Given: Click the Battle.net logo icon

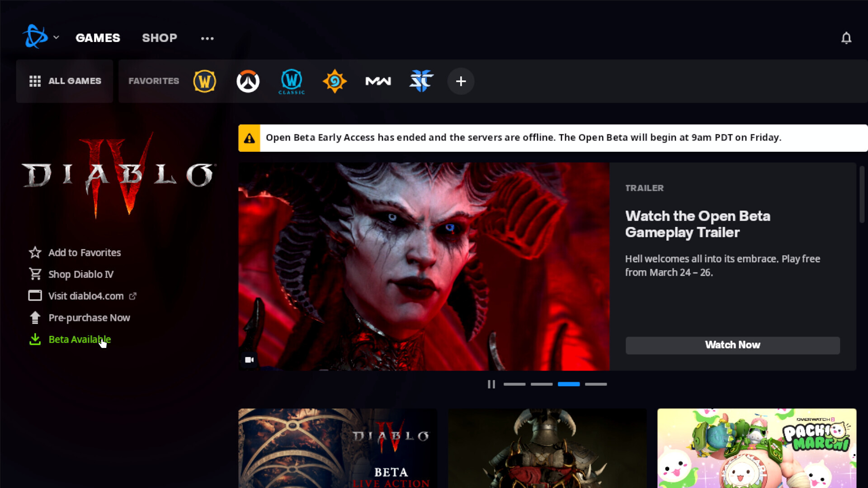Looking at the screenshot, I should coord(34,37).
